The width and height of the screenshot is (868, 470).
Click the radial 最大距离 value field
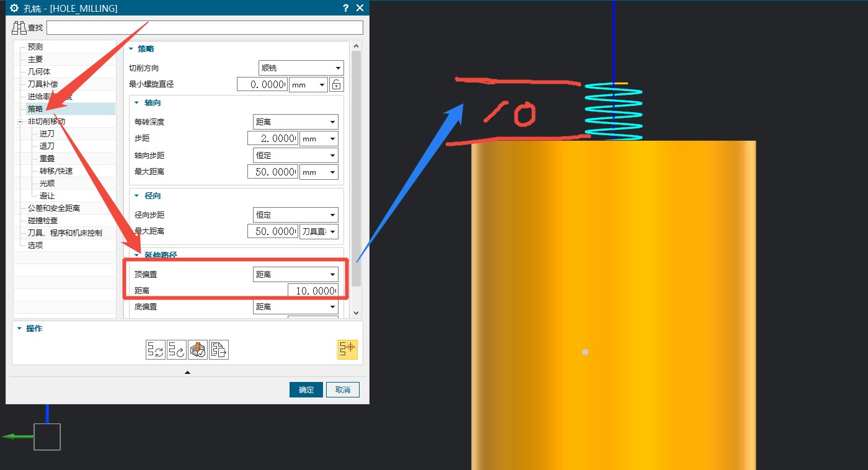pyautogui.click(x=272, y=231)
